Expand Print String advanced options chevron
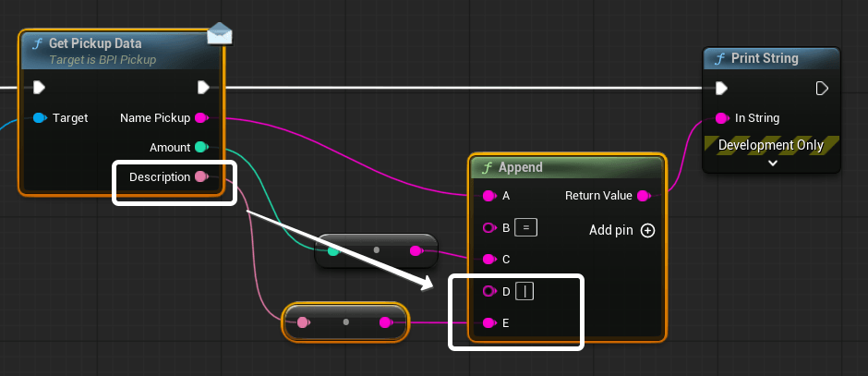 pyautogui.click(x=773, y=163)
